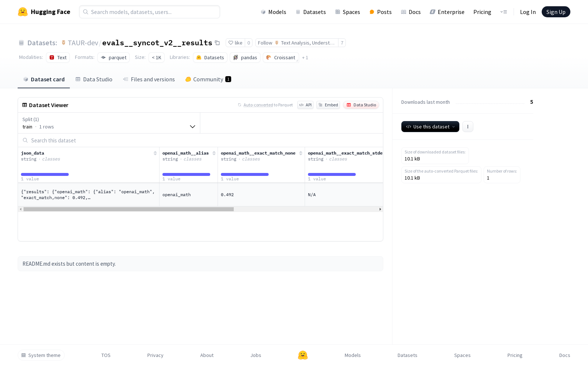Focus the Search this dataset field
This screenshot has height=368, width=588.
coord(200,140)
